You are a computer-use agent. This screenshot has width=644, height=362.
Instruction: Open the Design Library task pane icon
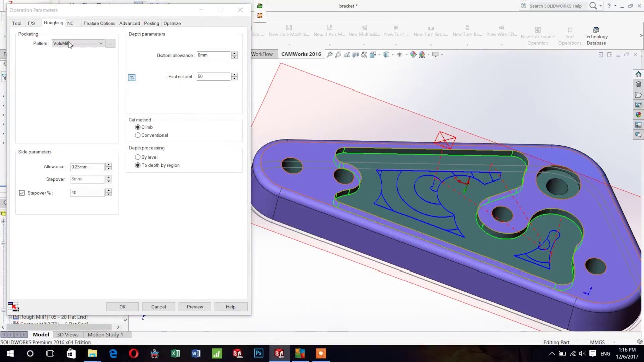pyautogui.click(x=638, y=84)
